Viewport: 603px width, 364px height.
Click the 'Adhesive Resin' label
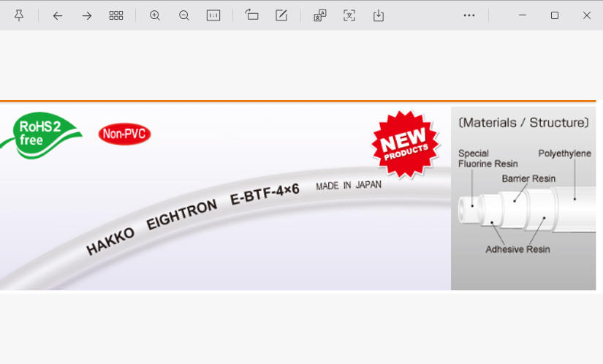(517, 249)
